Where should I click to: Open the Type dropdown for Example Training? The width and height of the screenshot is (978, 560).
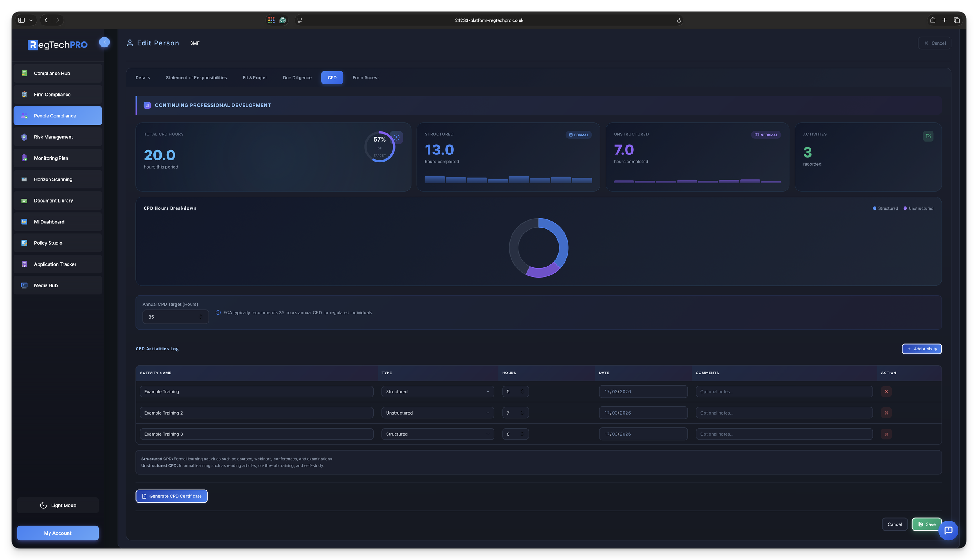[x=437, y=391]
